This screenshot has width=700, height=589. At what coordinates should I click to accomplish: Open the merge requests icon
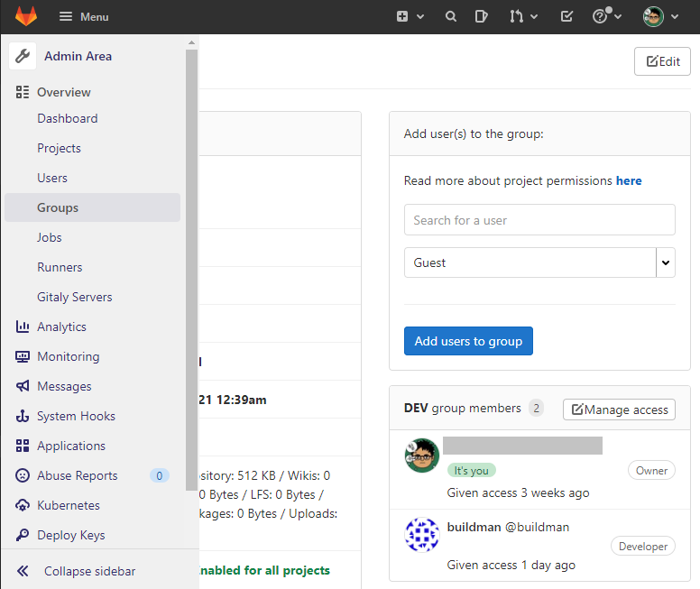click(516, 16)
